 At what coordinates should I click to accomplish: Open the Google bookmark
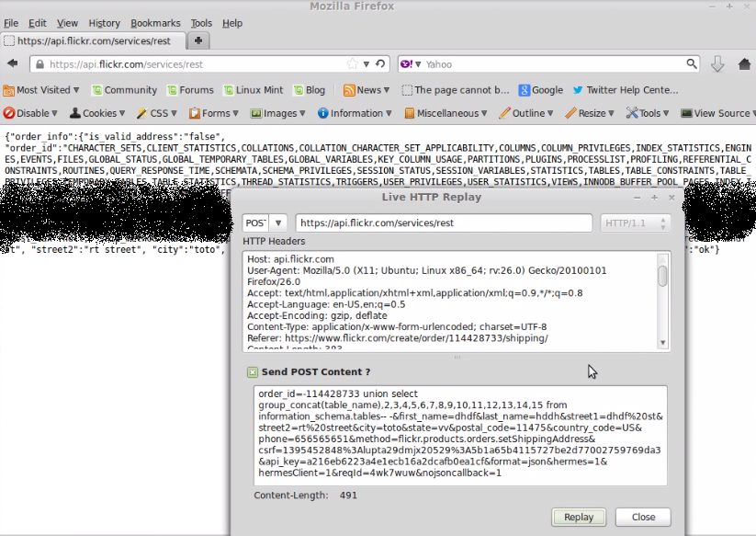click(x=541, y=90)
